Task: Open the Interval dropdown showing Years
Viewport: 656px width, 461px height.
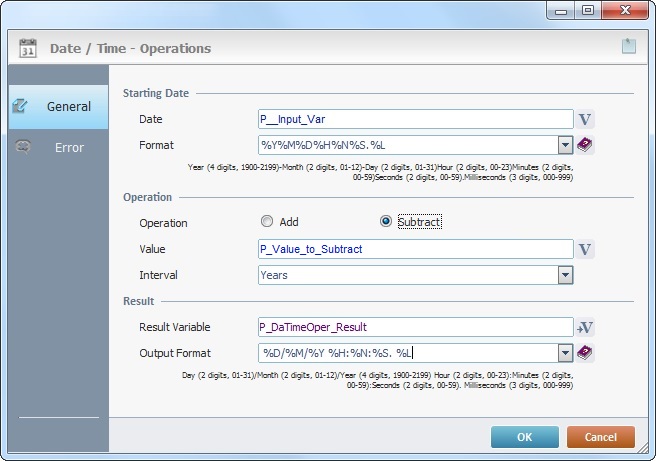Action: tap(565, 275)
